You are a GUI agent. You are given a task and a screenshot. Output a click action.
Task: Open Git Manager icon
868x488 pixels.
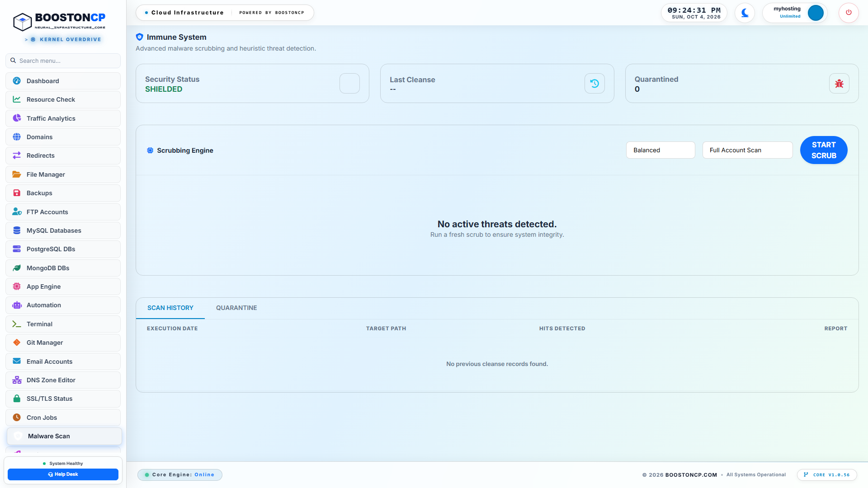tap(17, 343)
